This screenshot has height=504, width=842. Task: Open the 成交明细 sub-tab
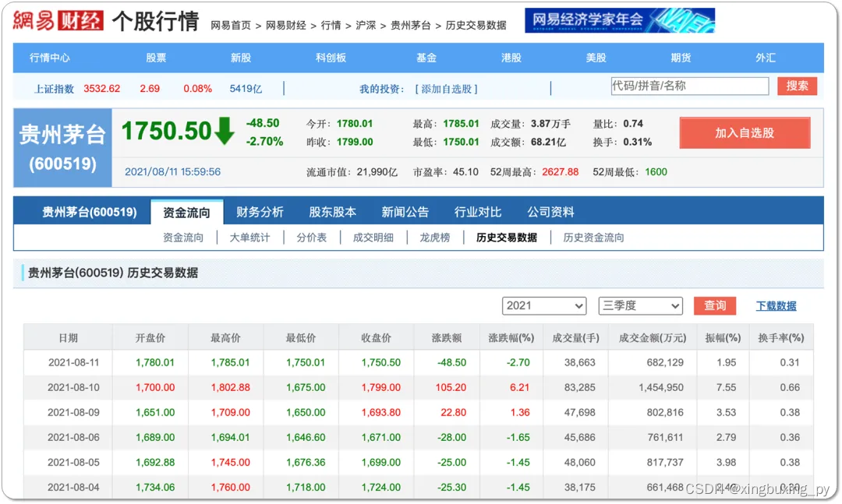[373, 238]
